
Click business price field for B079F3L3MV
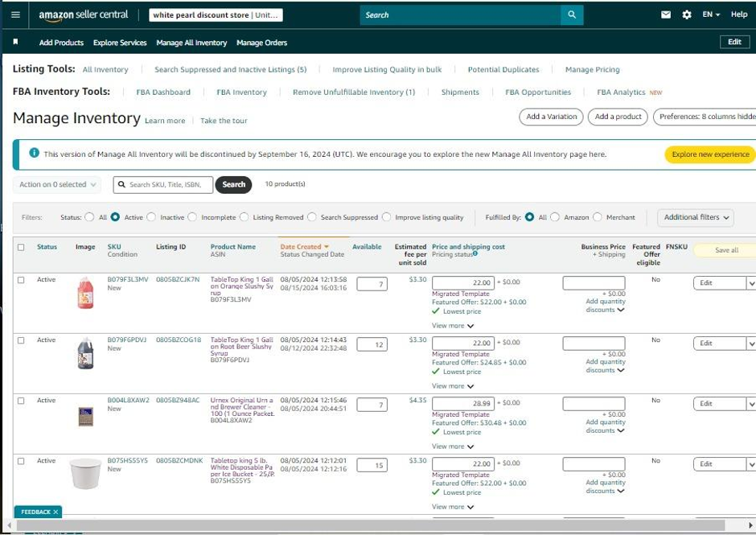(x=594, y=282)
